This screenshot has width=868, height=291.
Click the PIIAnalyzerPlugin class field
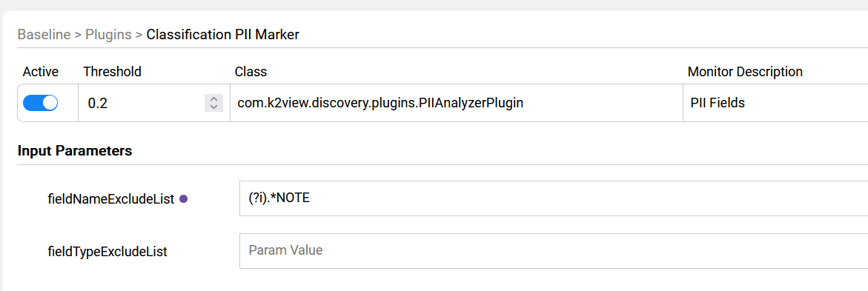tap(456, 103)
